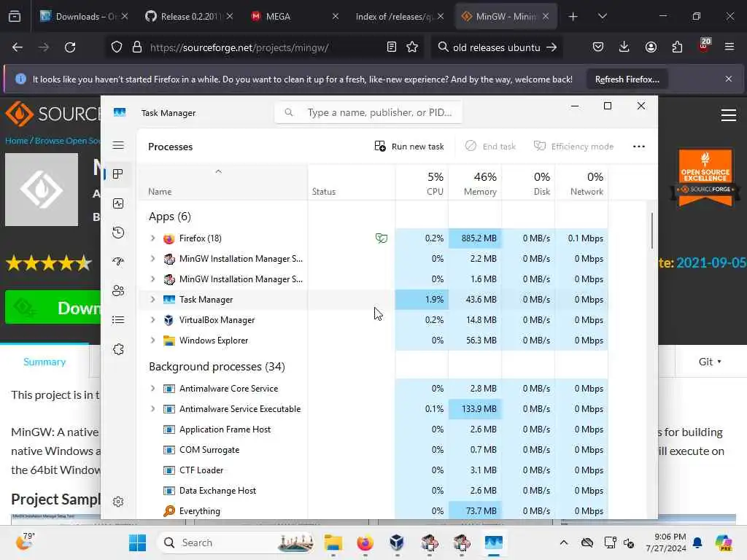Open Firefox list all tabs dropdown

(x=602, y=16)
